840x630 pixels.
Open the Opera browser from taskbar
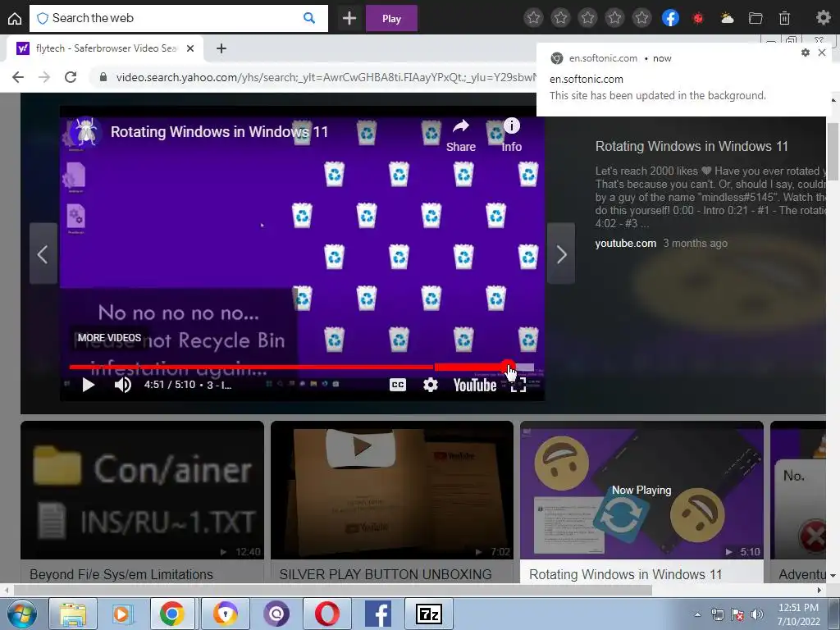(x=326, y=614)
